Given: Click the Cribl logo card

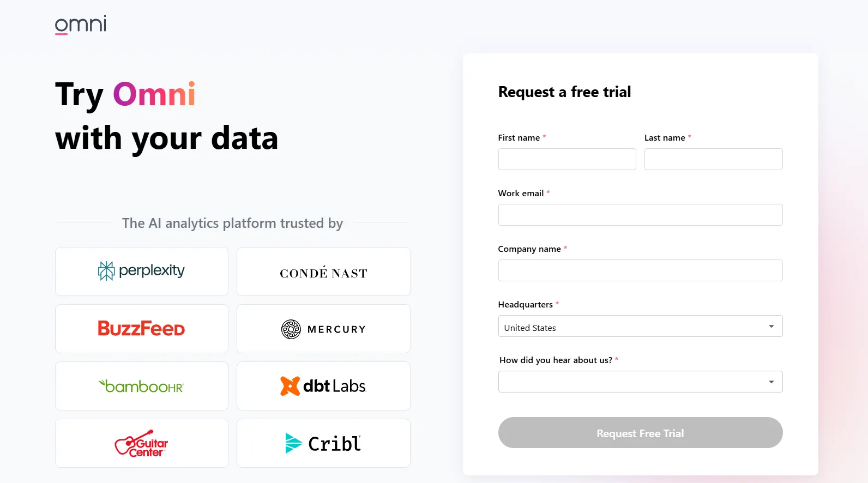Looking at the screenshot, I should click(x=323, y=443).
